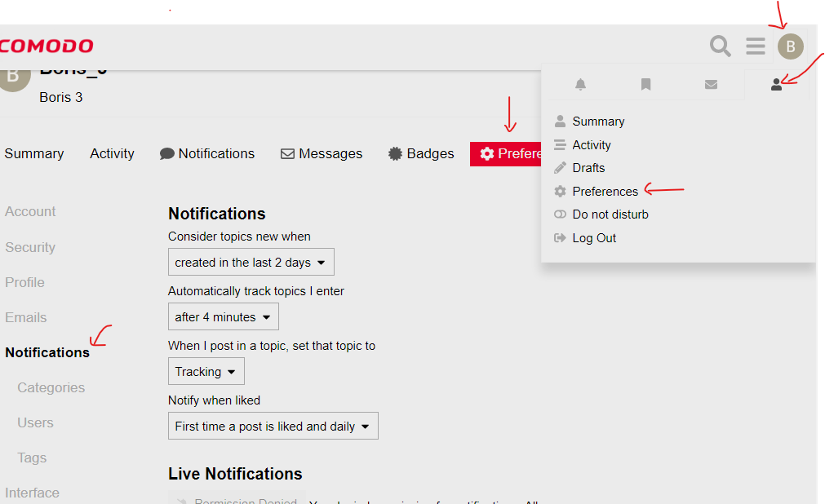825x504 pixels.
Task: Expand the 'created in the last 2 days' dropdown
Action: (251, 263)
